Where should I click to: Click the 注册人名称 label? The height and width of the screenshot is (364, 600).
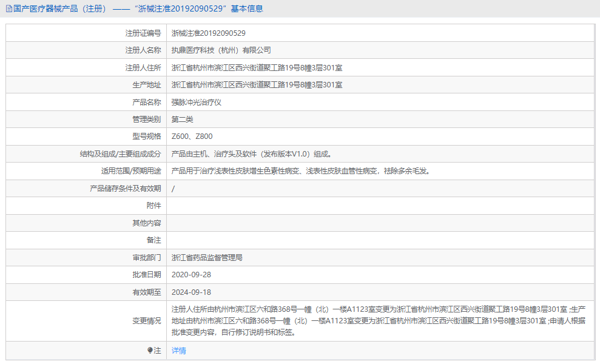click(x=143, y=50)
